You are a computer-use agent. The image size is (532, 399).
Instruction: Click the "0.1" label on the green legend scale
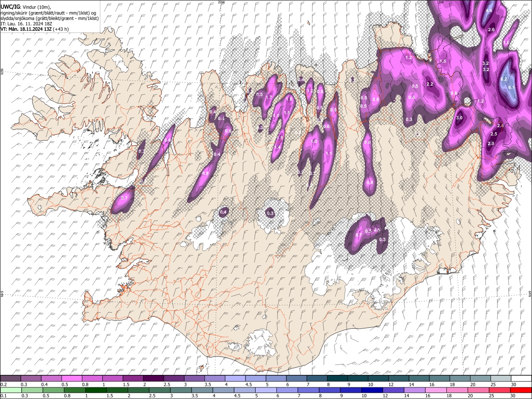[3, 396]
